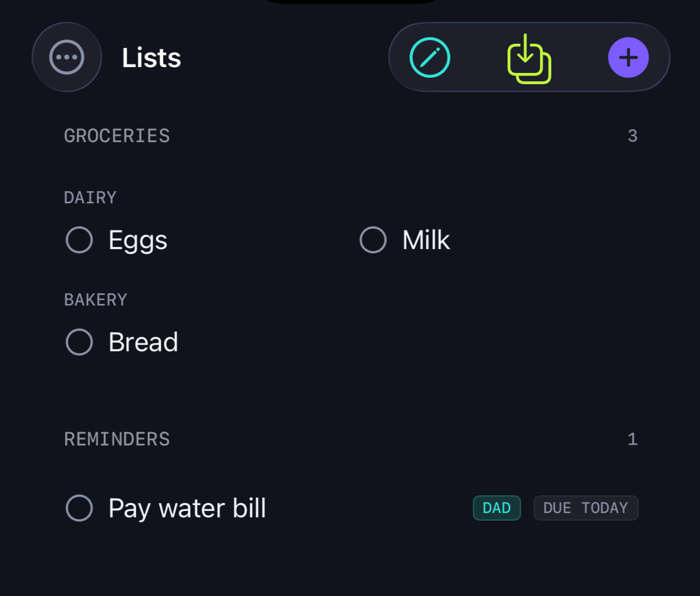700x596 pixels.
Task: Add a new item with purple plus
Action: [x=628, y=57]
